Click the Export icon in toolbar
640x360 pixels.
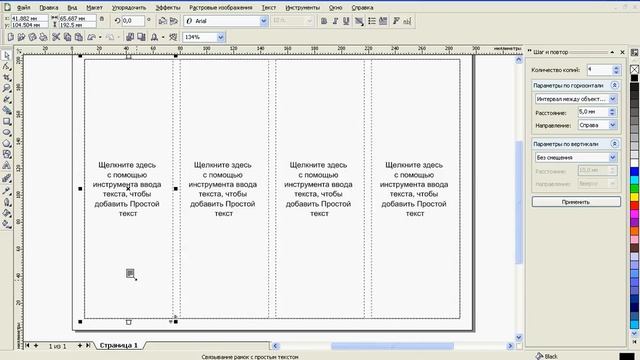click(x=141, y=37)
